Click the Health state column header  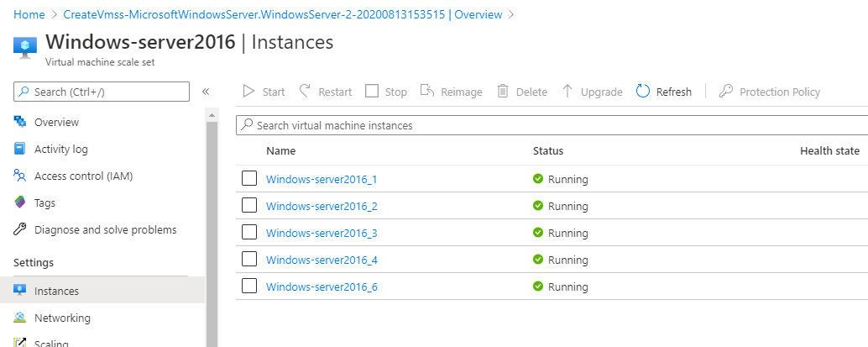[829, 150]
